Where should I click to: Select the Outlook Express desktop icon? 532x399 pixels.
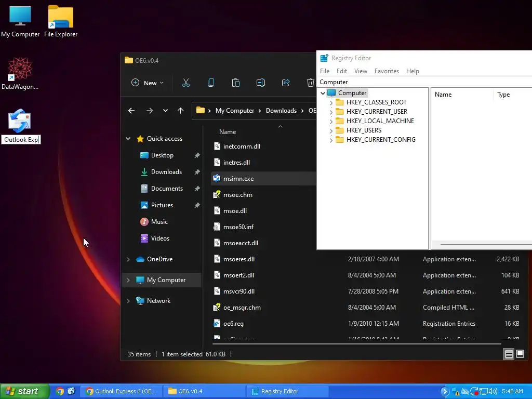[x=19, y=121]
